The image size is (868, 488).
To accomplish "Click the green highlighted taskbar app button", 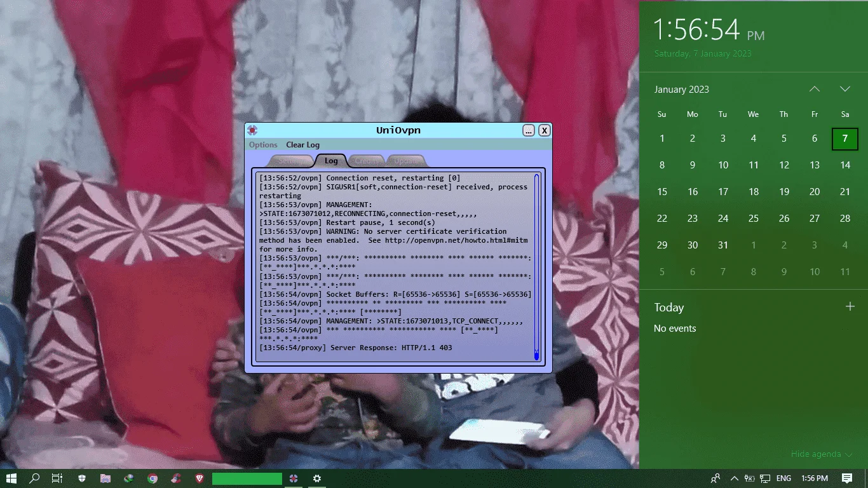I will coord(247,478).
